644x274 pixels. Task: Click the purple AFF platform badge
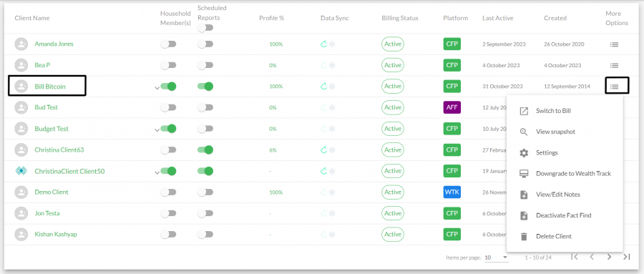tap(452, 107)
